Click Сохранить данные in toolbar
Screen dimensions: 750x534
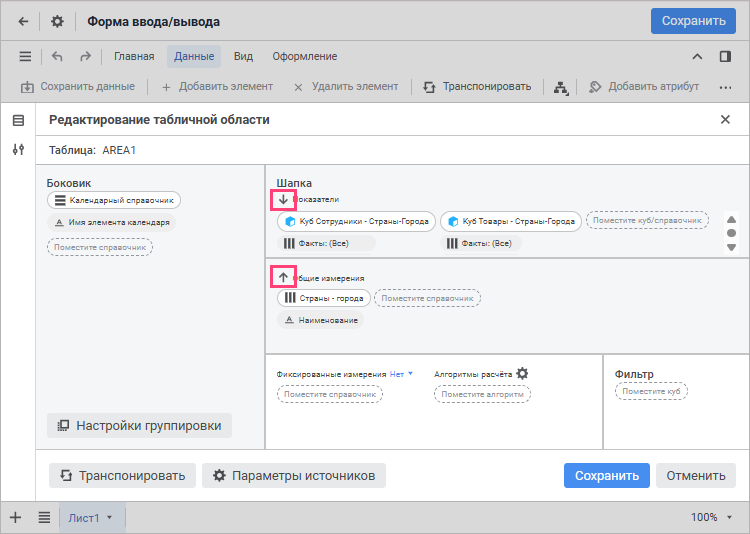tap(77, 87)
